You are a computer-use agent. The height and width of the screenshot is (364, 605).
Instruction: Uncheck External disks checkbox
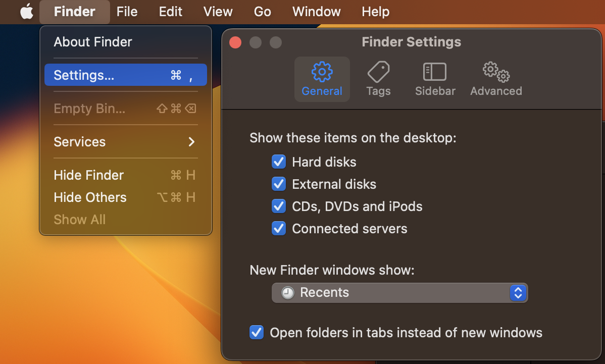(279, 184)
